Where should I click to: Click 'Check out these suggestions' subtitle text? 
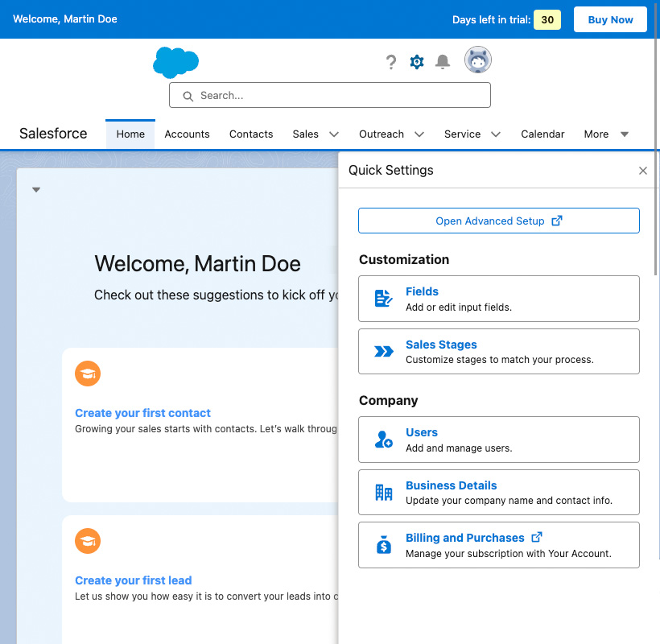216,295
